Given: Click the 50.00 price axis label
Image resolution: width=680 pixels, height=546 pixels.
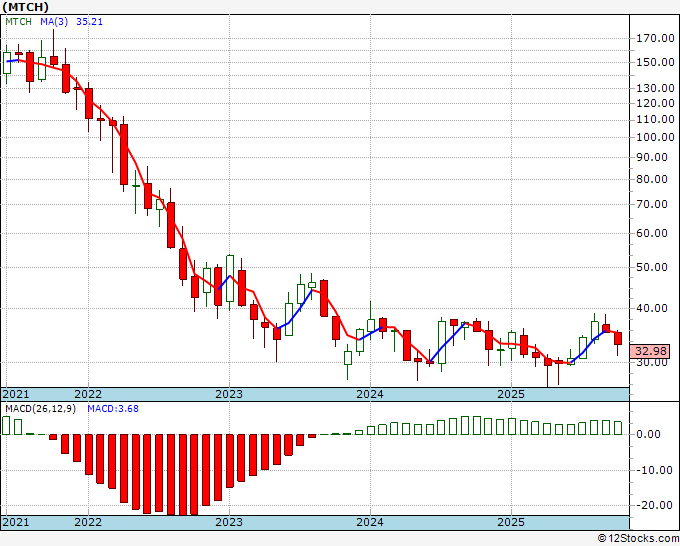Looking at the screenshot, I should (652, 267).
